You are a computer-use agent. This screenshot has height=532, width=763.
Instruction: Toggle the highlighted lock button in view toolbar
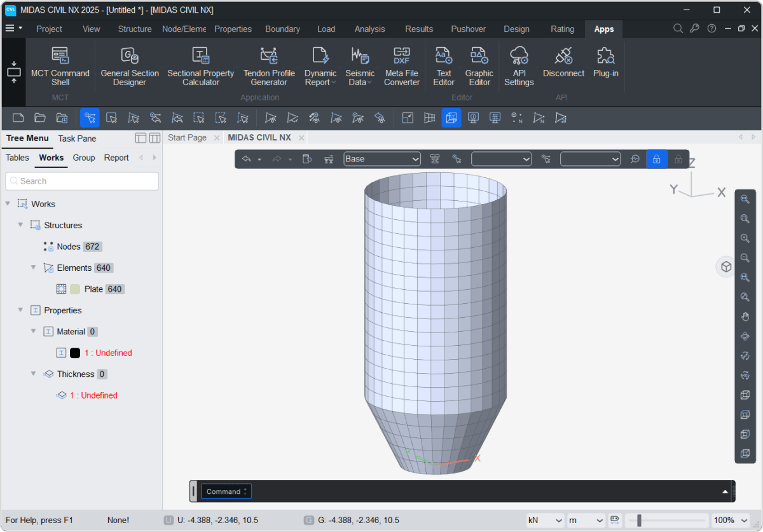tap(656, 159)
